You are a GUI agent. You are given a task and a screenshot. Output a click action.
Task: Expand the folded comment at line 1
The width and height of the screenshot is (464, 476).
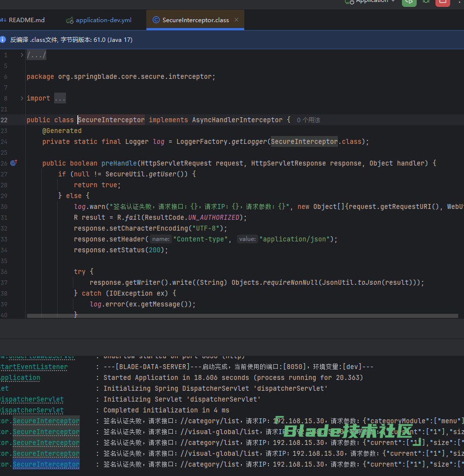[x=22, y=55]
